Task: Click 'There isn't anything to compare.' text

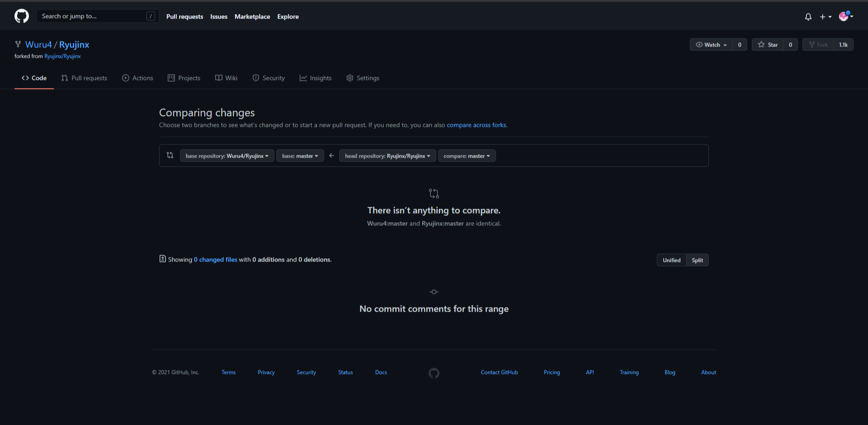Action: click(x=434, y=210)
